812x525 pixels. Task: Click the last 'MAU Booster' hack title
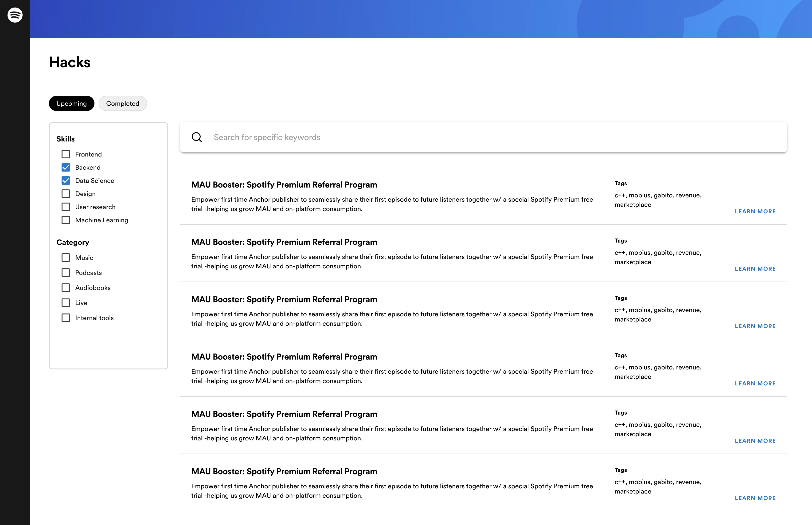point(284,471)
